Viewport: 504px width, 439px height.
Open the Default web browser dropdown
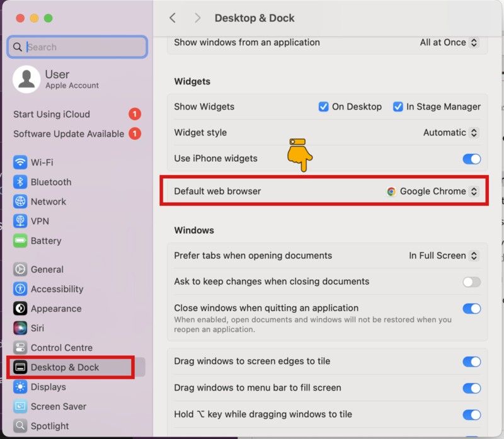coord(433,191)
